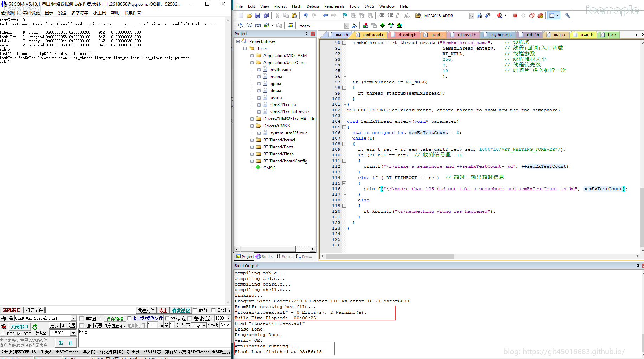
Task: Open the baud rate 115200 dropdown
Action: pos(73,333)
